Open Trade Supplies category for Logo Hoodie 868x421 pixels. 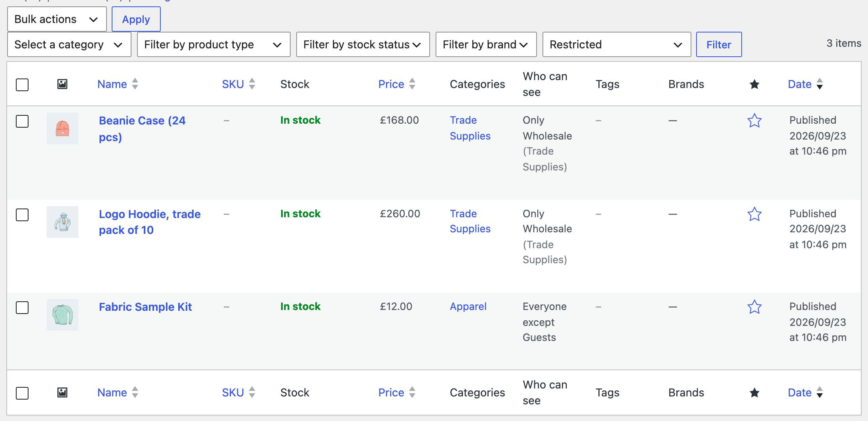pos(470,221)
